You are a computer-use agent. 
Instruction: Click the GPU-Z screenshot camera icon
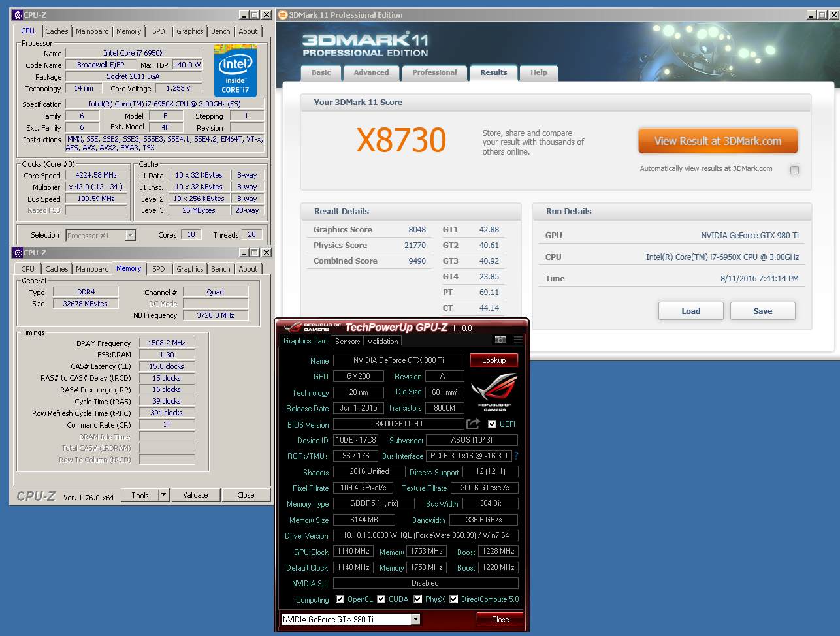[500, 340]
